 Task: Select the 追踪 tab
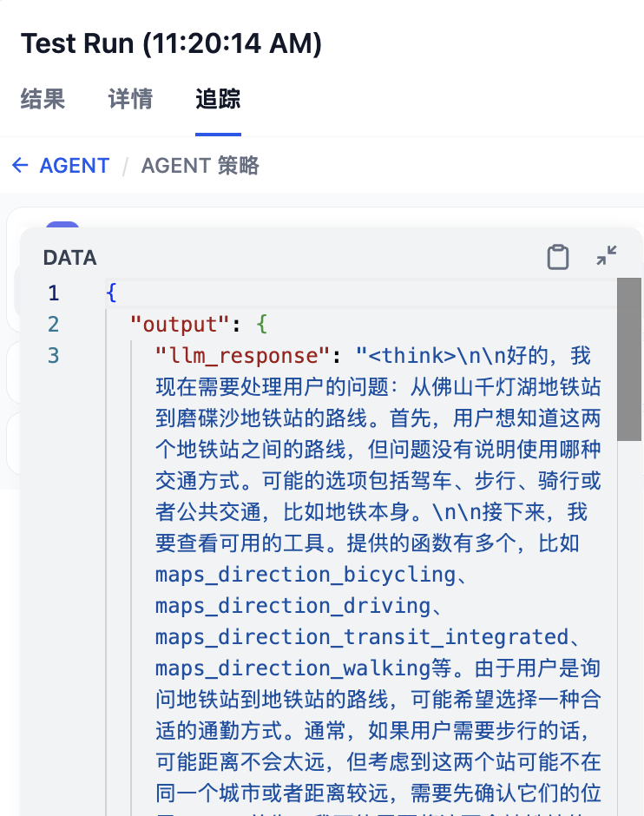coord(218,98)
